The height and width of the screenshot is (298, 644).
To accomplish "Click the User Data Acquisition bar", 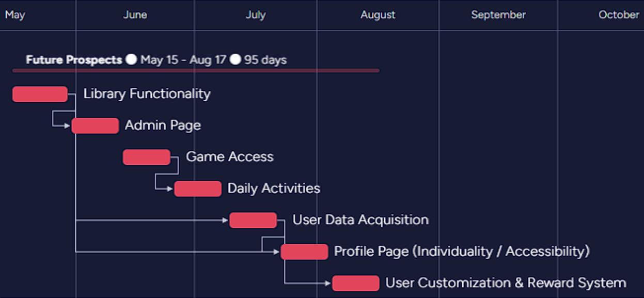I will 253,220.
